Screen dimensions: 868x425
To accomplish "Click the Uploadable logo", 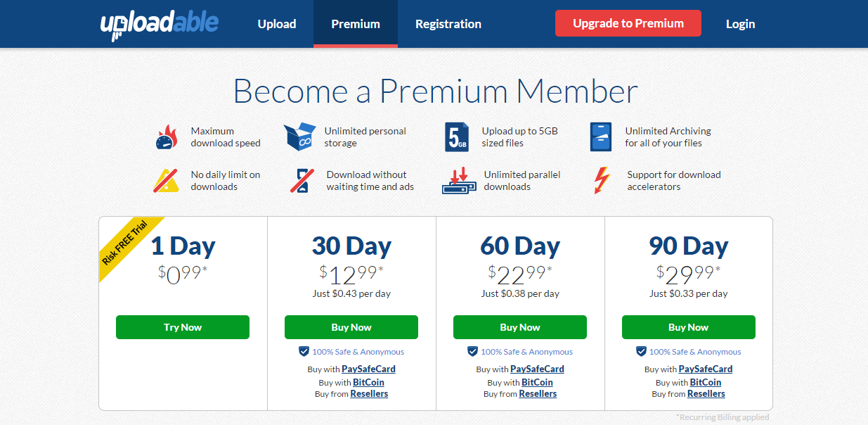I will click(x=159, y=24).
